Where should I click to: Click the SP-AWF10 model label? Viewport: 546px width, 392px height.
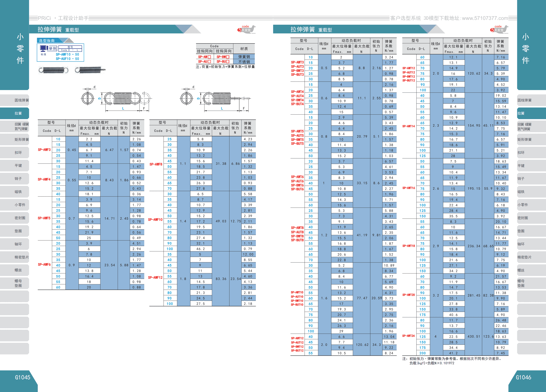click(155, 220)
